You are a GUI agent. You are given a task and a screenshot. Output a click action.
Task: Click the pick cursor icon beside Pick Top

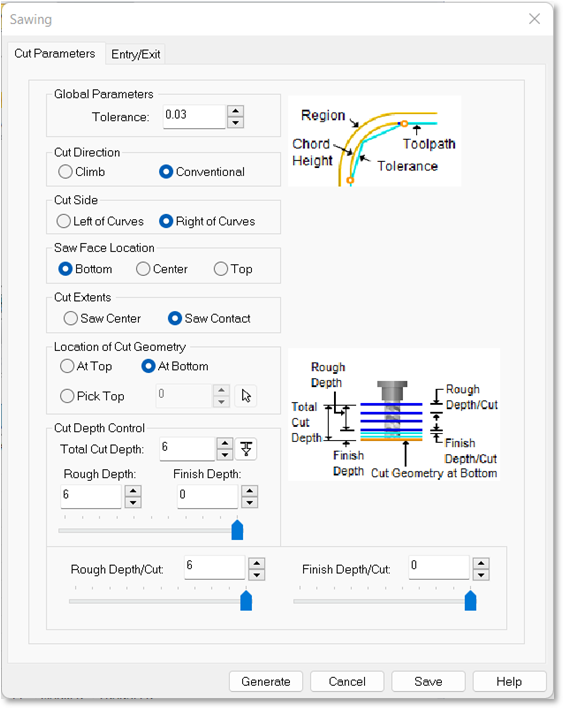(246, 396)
